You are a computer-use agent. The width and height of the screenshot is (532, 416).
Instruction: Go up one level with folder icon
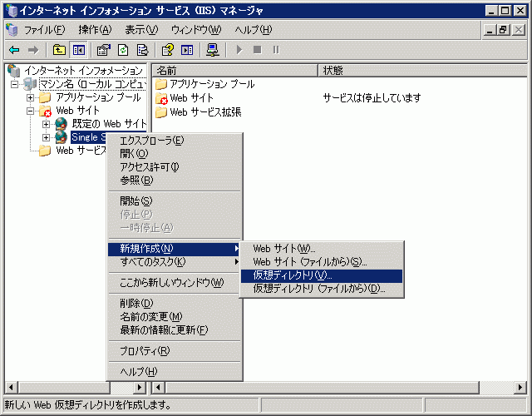point(59,50)
